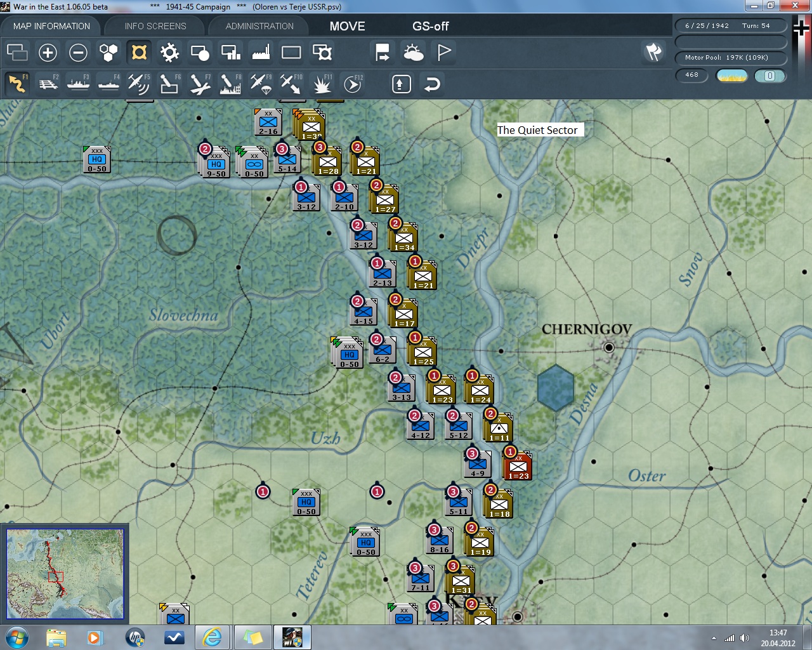Open Windows Explorer folder from the taskbar
The width and height of the screenshot is (812, 650).
[56, 637]
